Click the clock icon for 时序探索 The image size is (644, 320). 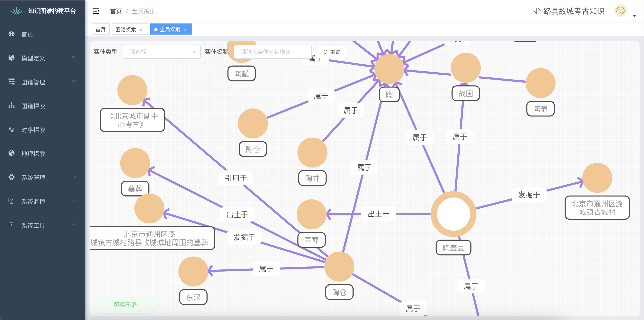[12, 129]
